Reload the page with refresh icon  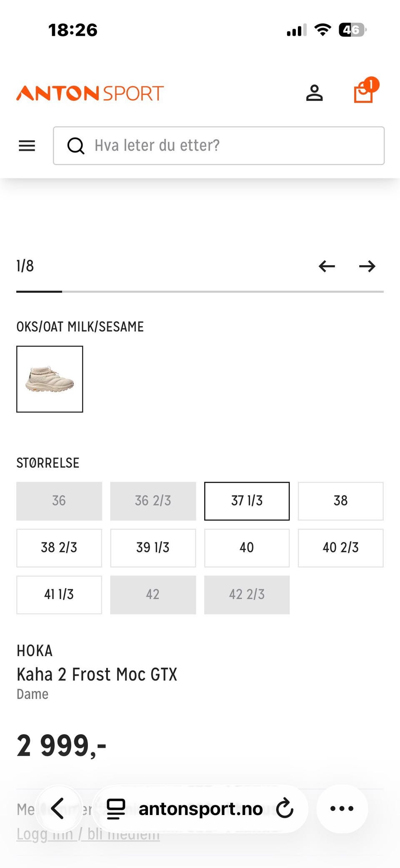pyautogui.click(x=285, y=808)
